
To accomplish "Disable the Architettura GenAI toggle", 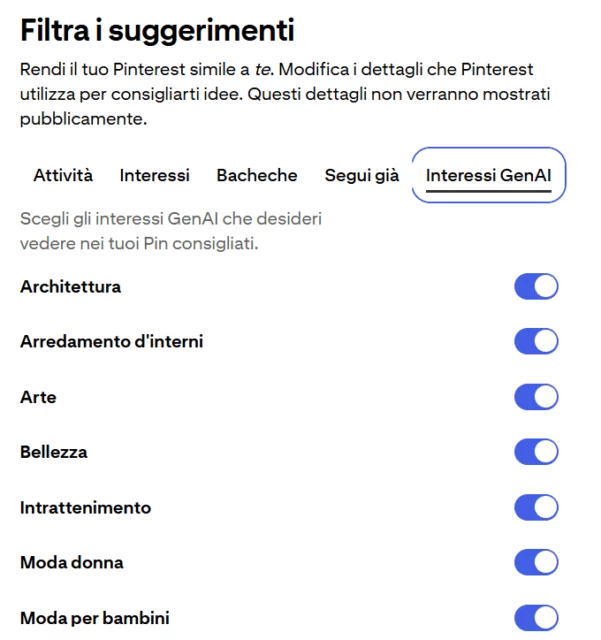I will pos(536,287).
